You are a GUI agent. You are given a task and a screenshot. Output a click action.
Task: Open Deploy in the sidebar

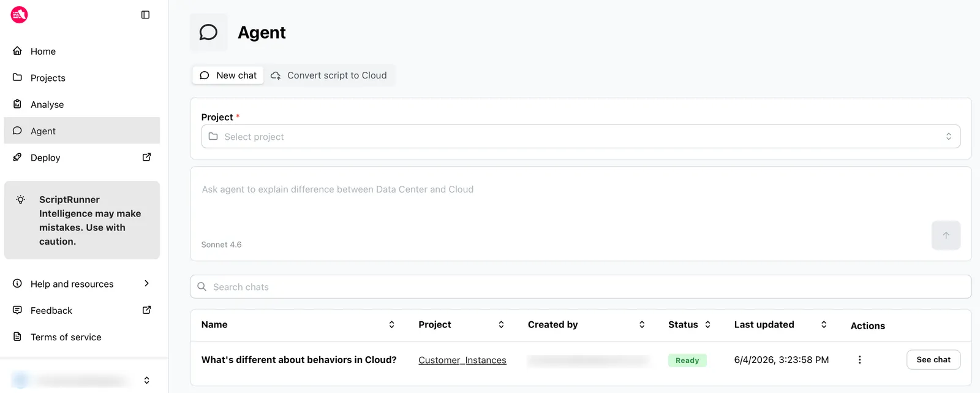pos(82,158)
